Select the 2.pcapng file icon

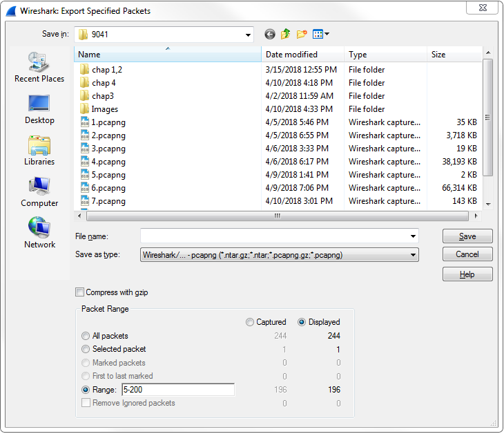(84, 135)
